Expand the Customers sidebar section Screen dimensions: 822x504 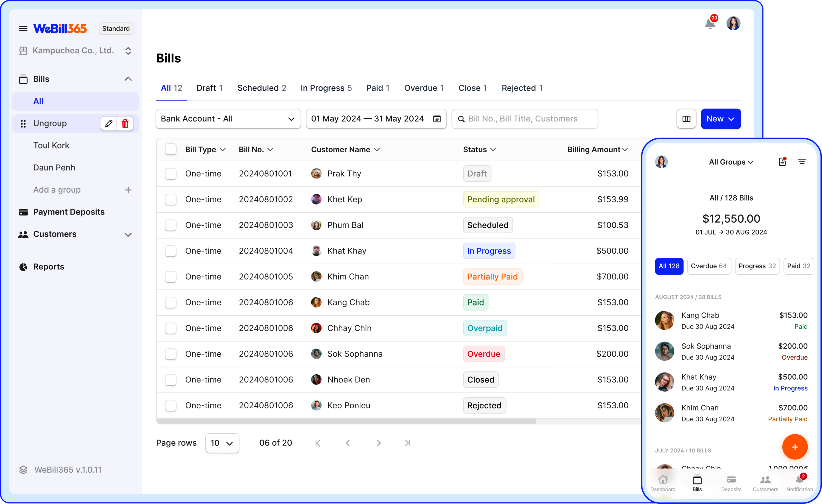pyautogui.click(x=128, y=235)
